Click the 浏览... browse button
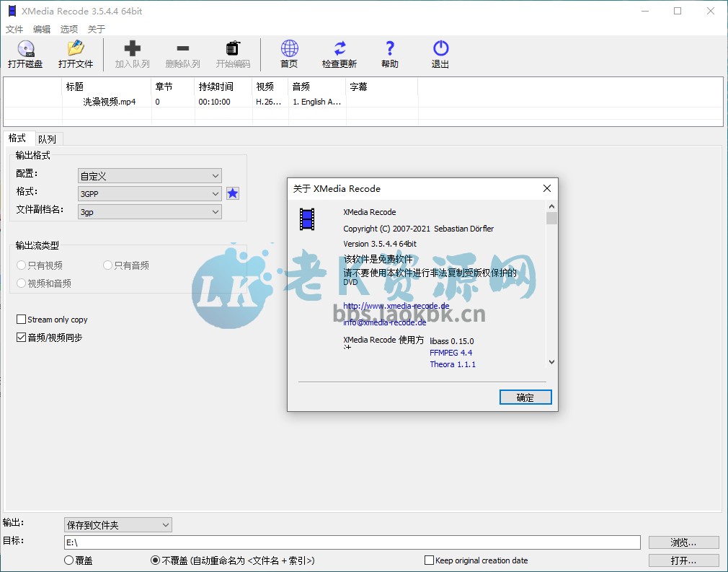 pos(683,542)
